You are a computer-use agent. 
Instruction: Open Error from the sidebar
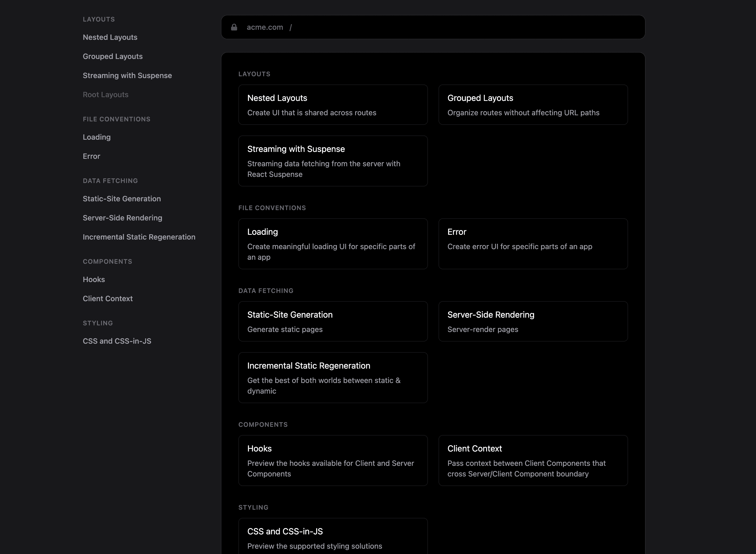click(91, 156)
